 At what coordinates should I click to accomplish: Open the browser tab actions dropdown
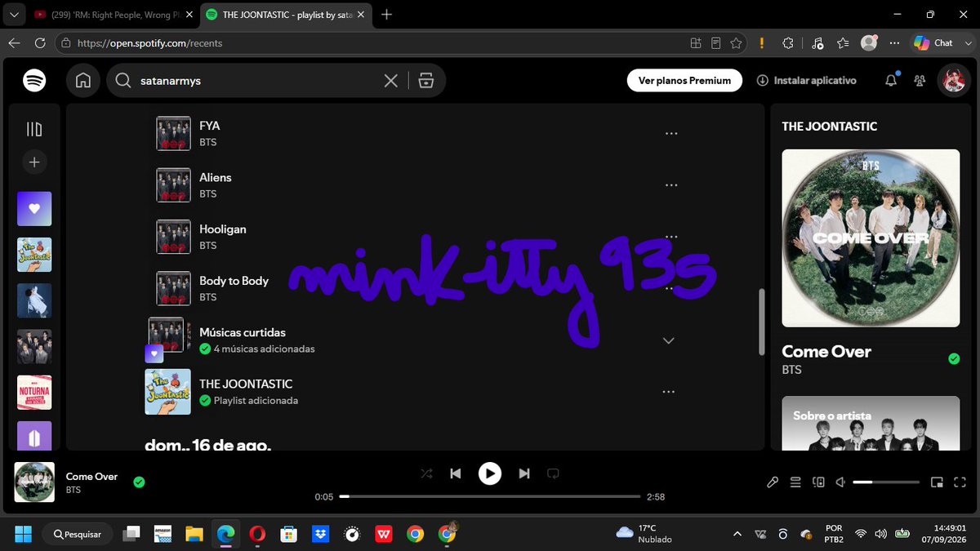(x=13, y=15)
